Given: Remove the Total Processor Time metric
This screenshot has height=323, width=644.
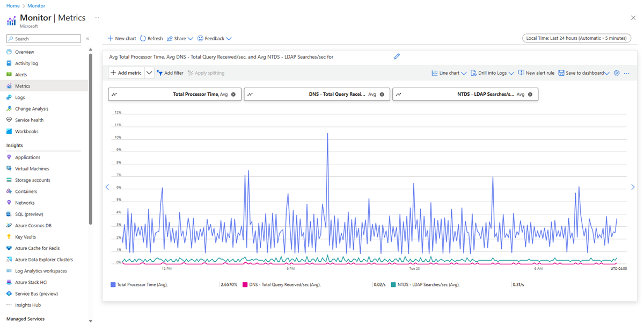Looking at the screenshot, I should tap(233, 95).
